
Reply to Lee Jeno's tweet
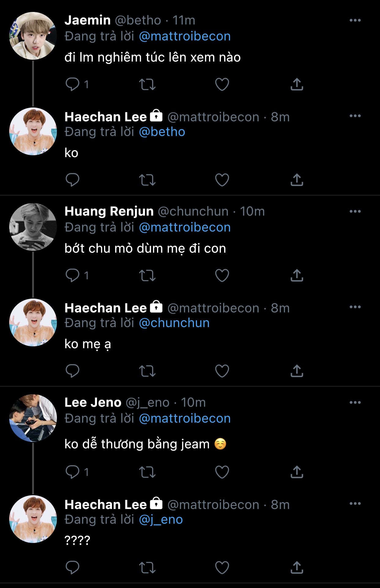coord(73,472)
